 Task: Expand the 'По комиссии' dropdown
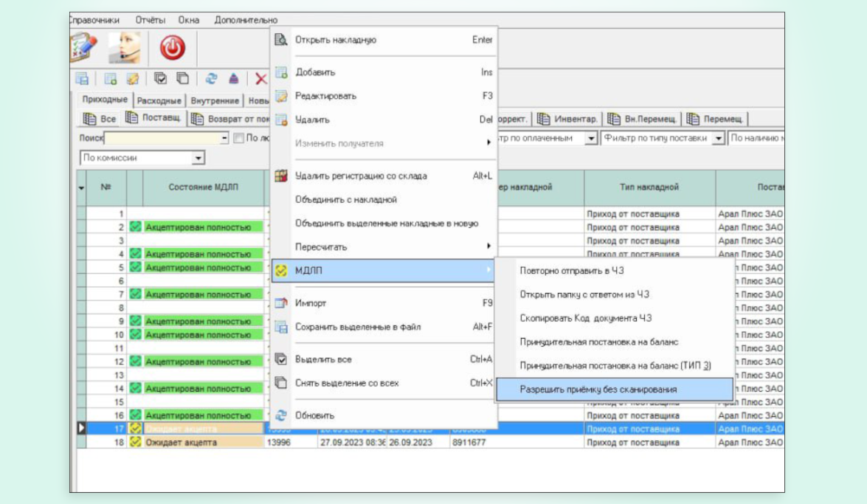pyautogui.click(x=197, y=158)
